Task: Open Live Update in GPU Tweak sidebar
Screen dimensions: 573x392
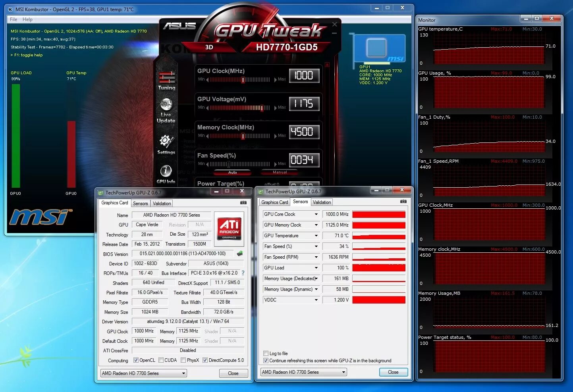Action: [x=166, y=110]
